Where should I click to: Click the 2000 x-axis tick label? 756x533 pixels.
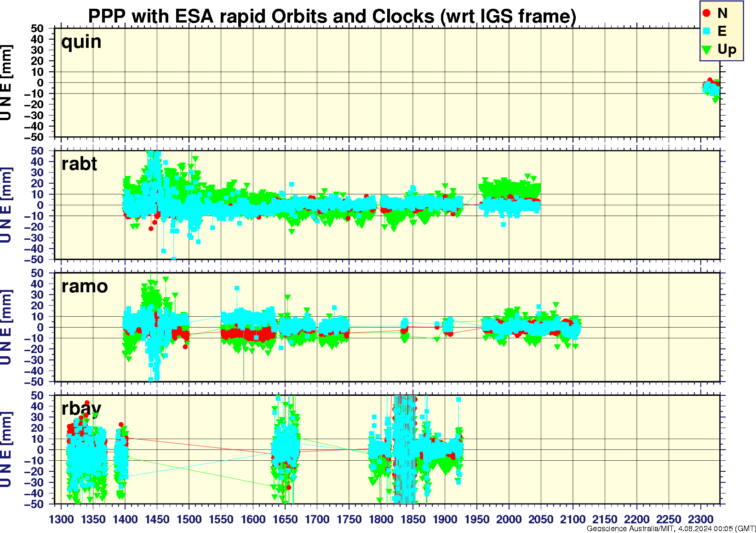click(509, 519)
